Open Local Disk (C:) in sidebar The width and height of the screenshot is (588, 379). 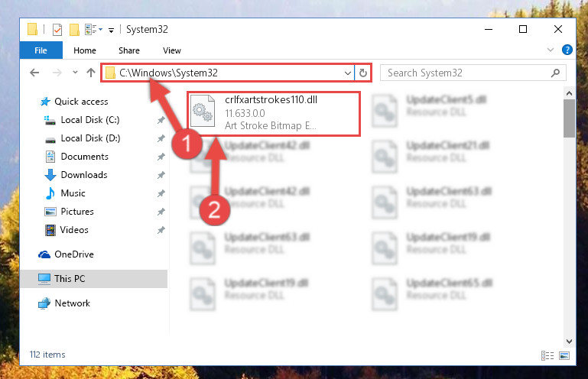[82, 120]
